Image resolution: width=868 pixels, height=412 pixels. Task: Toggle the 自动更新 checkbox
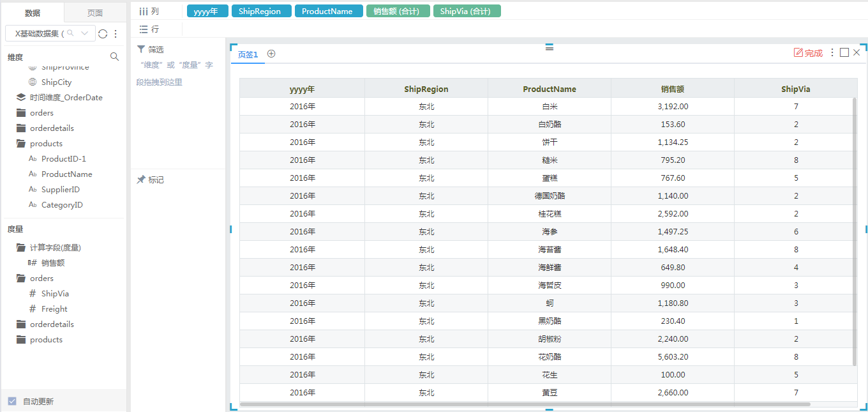coord(12,401)
